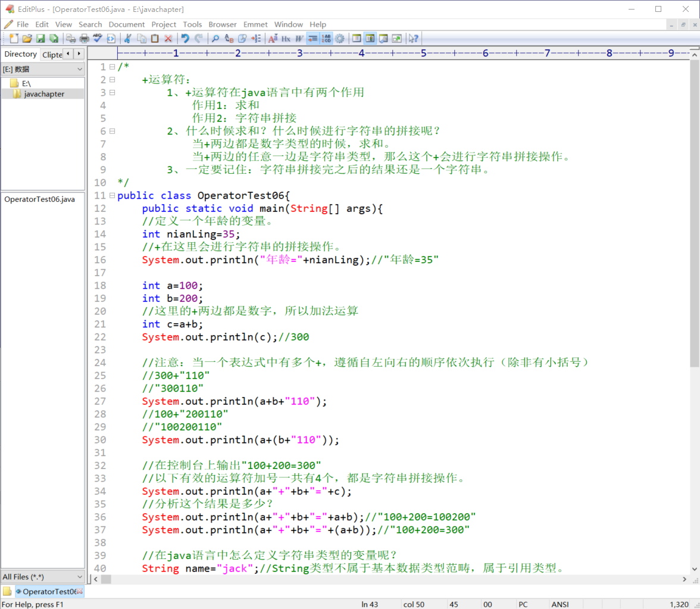Click the Go to Line icon

coord(256,39)
